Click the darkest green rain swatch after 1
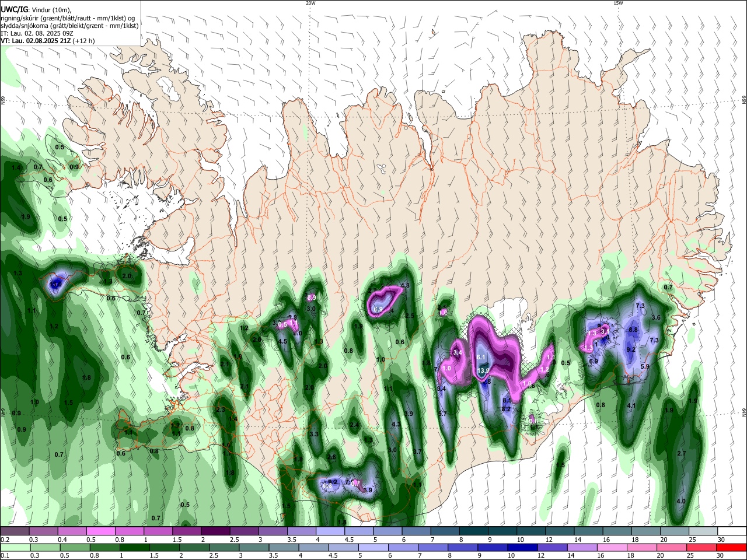This screenshot has height=560, width=747. click(135, 548)
